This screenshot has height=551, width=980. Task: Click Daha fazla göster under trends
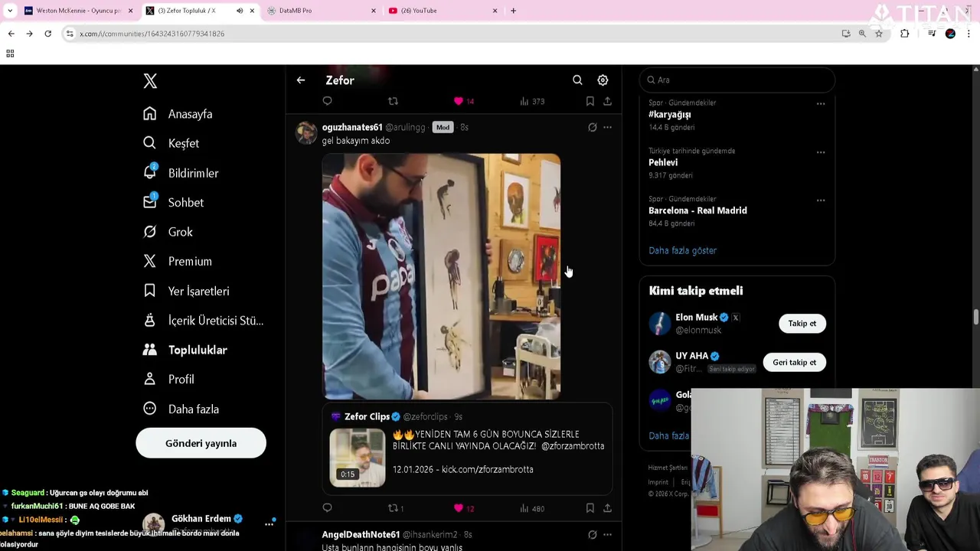coord(682,250)
